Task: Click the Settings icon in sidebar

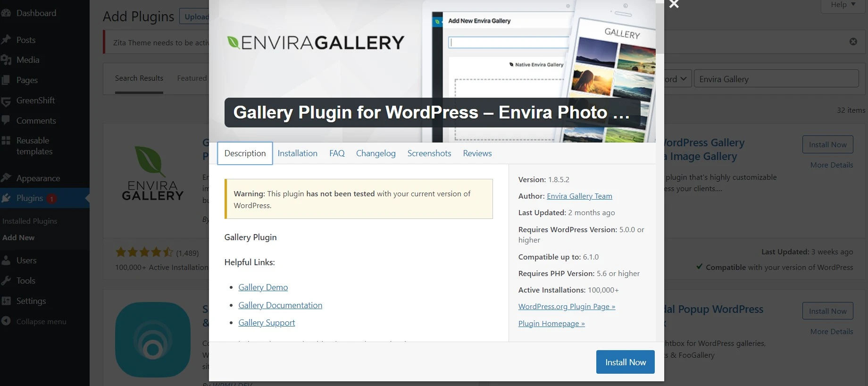Action: click(x=6, y=301)
